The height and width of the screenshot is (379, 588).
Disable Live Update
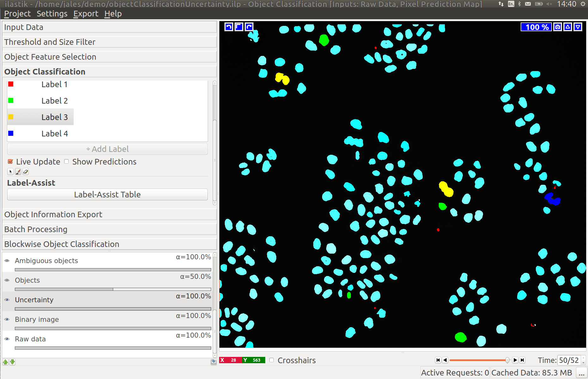coord(10,161)
